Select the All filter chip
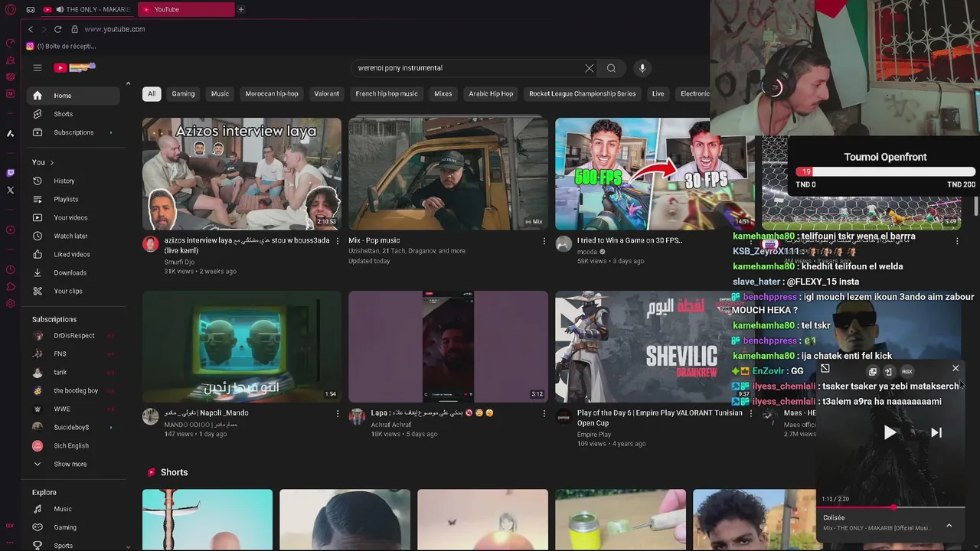Viewport: 980px width, 551px height. coord(152,93)
